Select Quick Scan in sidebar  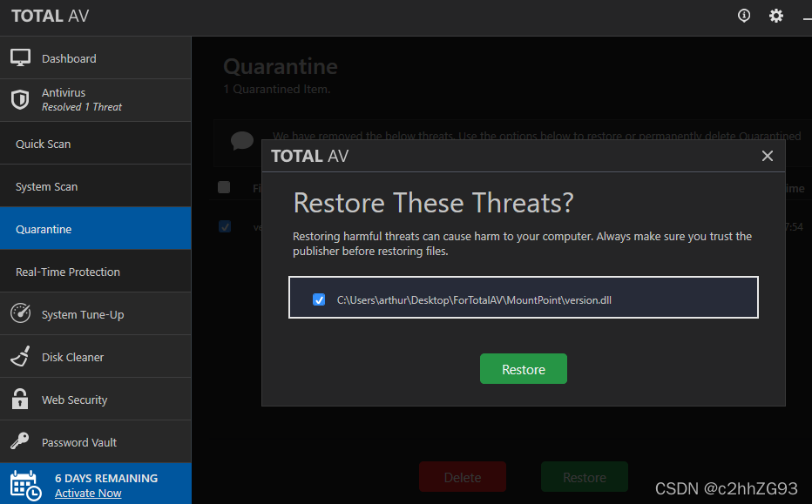(95, 144)
